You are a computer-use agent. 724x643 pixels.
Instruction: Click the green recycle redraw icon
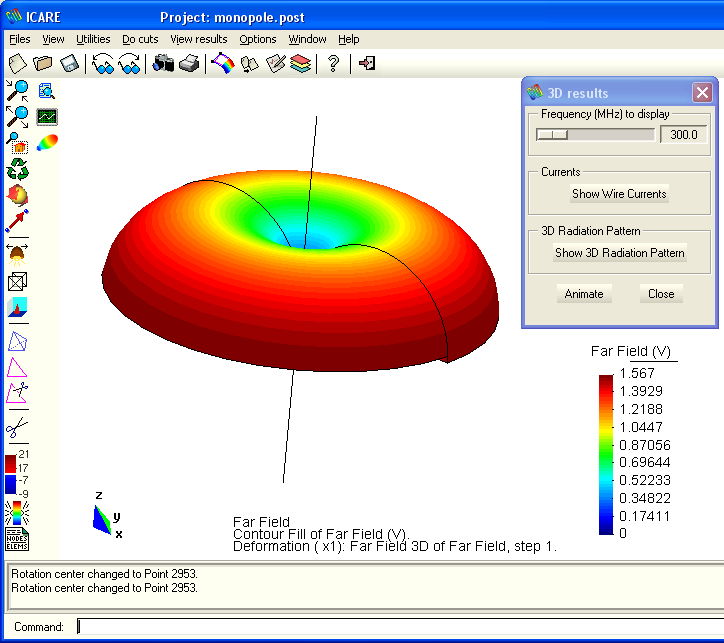click(18, 169)
